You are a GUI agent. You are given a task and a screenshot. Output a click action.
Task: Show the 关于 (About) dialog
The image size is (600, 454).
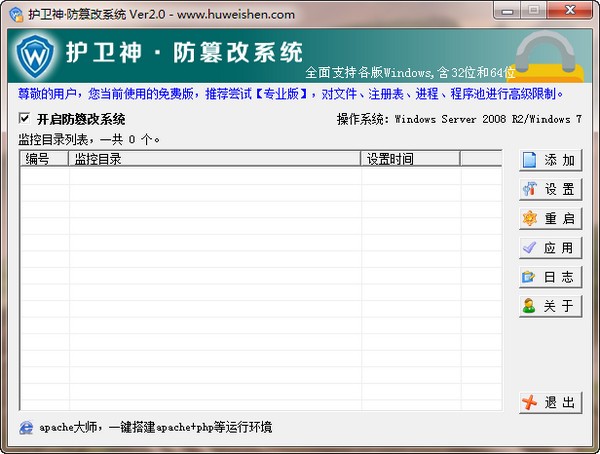coord(549,306)
